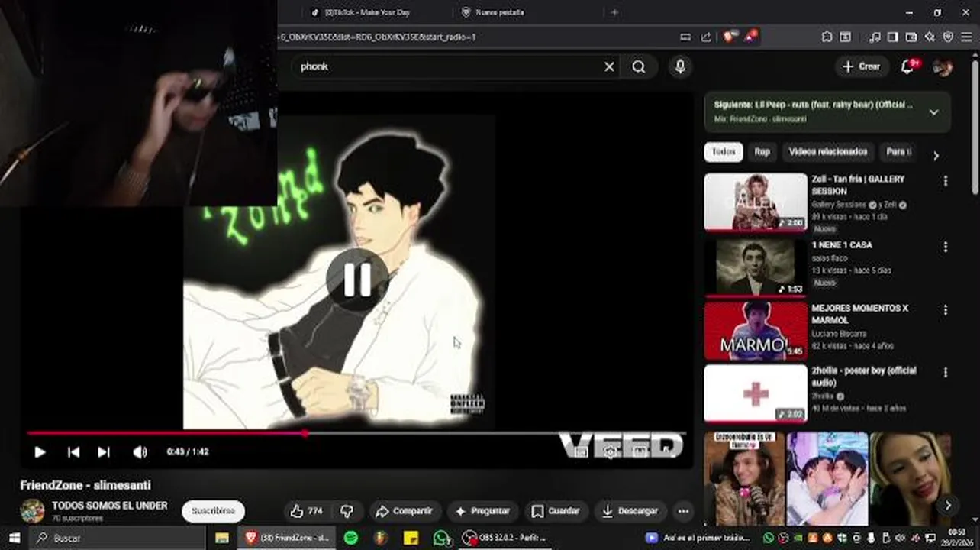The image size is (980, 550).
Task: Switch to the Nueva pestaña tab
Action: point(500,12)
